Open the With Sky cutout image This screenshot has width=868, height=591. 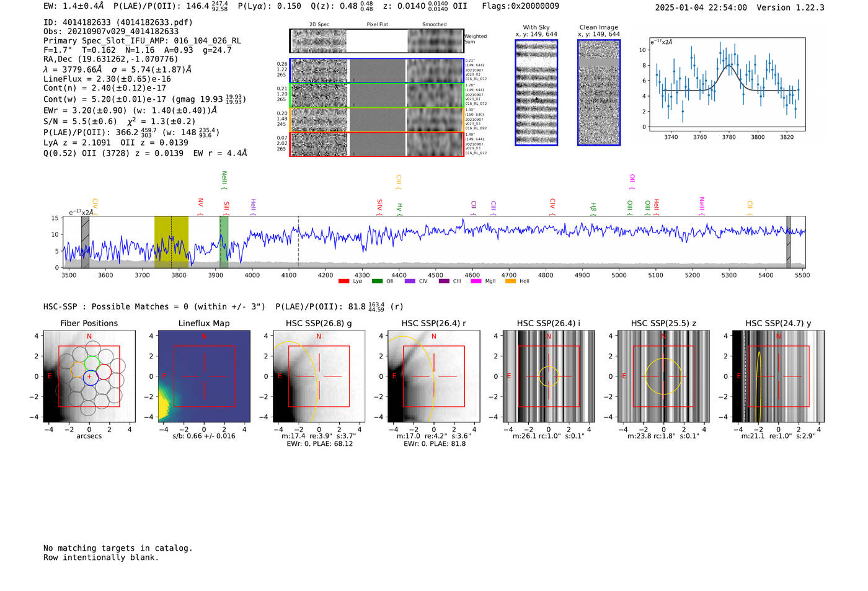click(x=536, y=92)
